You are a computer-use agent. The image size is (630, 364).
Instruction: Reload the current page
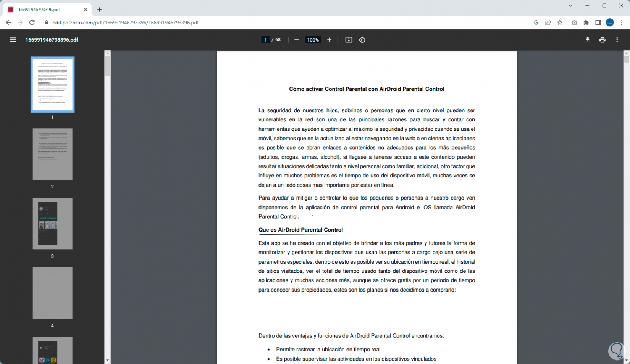(x=32, y=23)
